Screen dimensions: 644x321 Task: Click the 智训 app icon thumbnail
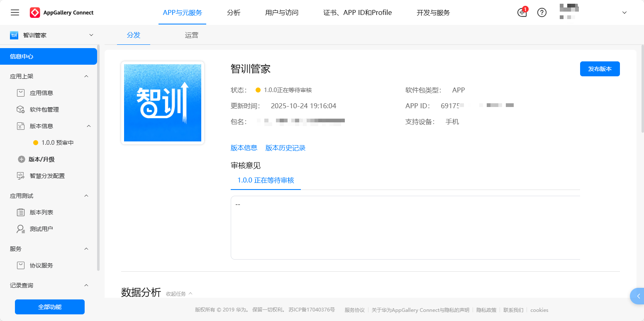pyautogui.click(x=163, y=103)
